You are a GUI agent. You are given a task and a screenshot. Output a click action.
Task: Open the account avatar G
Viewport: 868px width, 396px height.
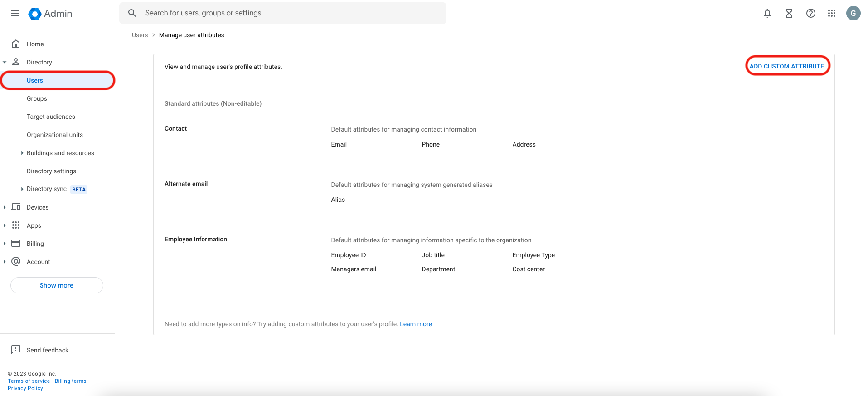[853, 13]
